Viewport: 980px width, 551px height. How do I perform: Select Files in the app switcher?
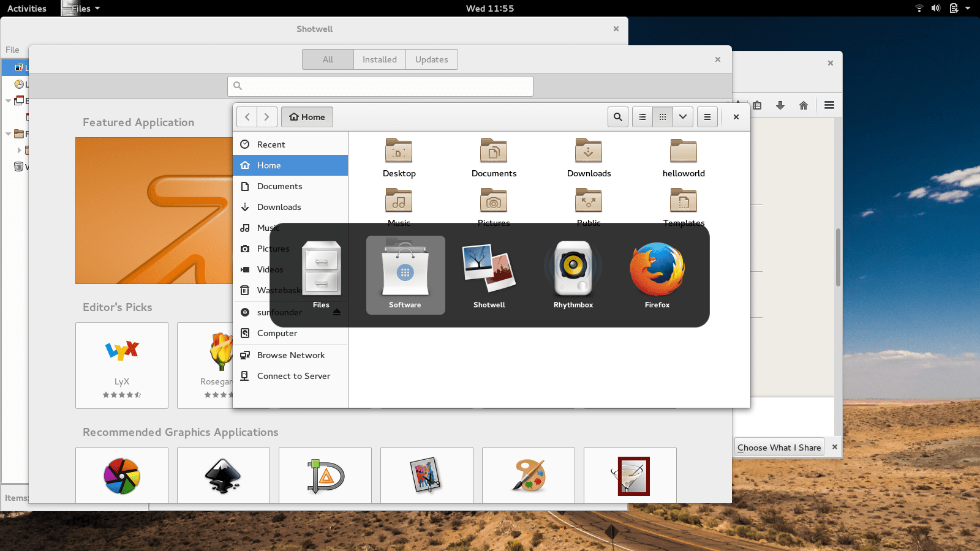pos(322,275)
